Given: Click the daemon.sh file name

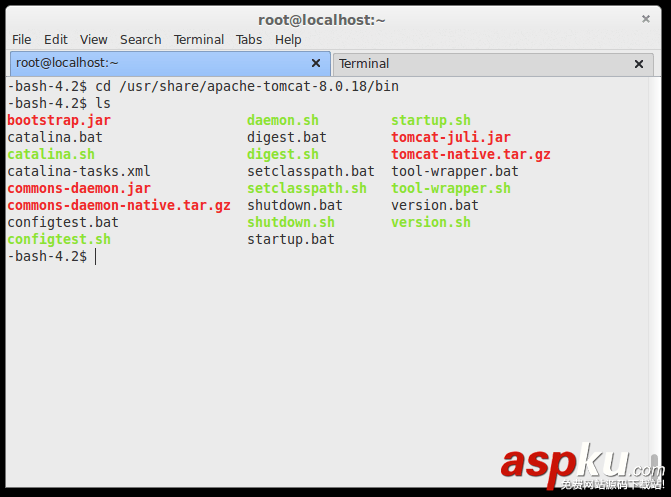Looking at the screenshot, I should click(283, 120).
